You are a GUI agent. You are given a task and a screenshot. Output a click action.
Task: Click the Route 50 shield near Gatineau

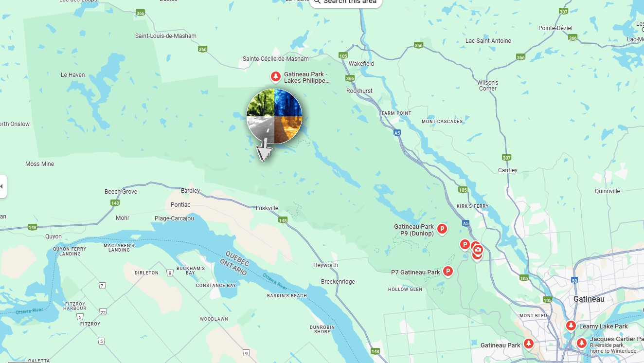point(574,280)
